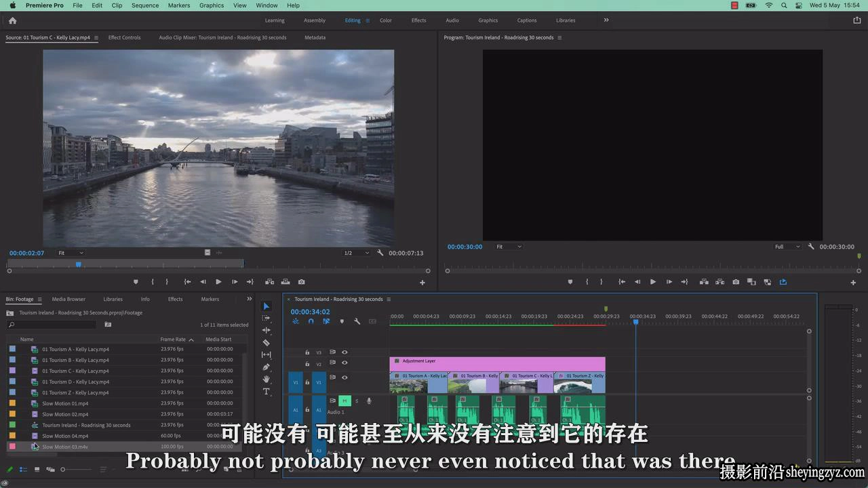Click Source monitor playhead on scrubber
868x488 pixels.
point(79,264)
